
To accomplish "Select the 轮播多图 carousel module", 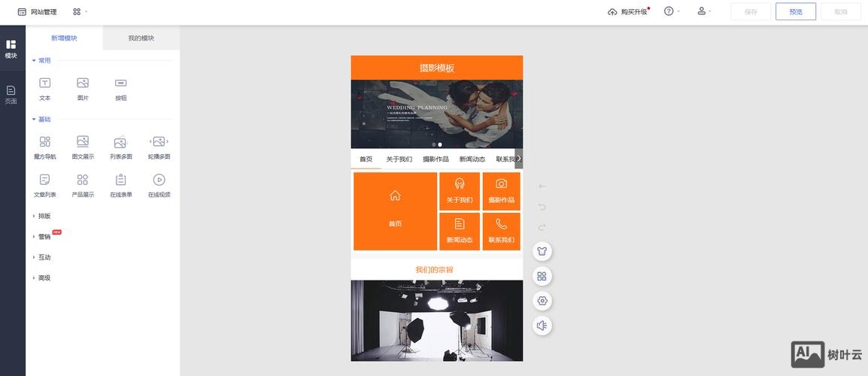I will tap(159, 147).
